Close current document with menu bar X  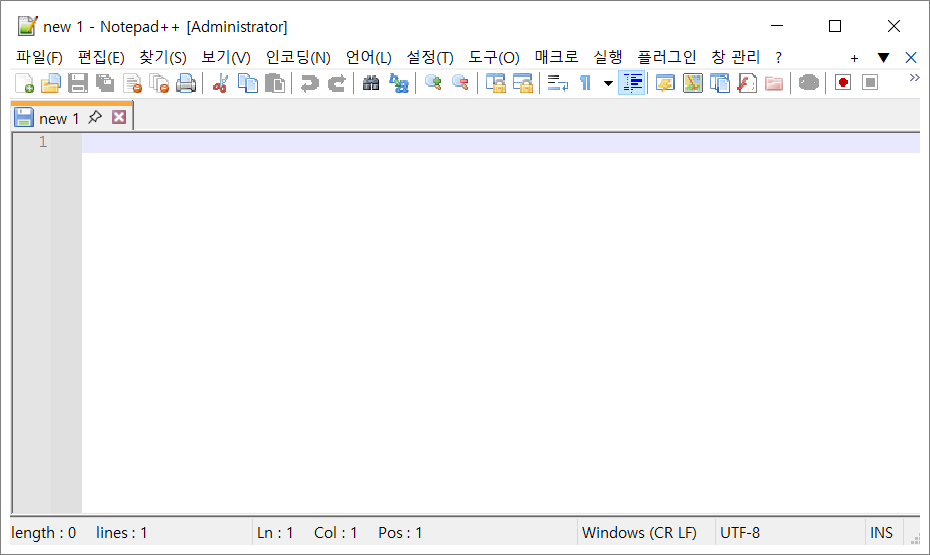coord(911,58)
